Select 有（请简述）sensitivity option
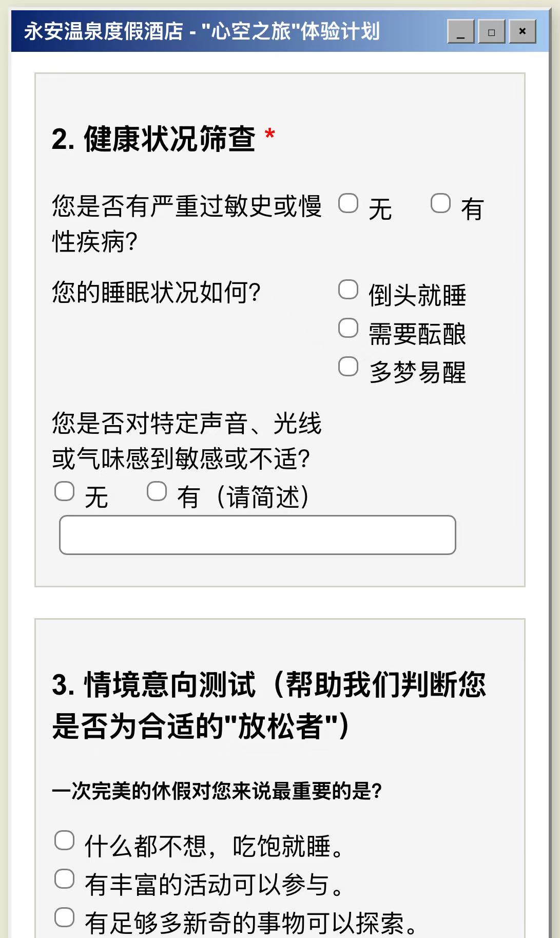560x938 pixels. [157, 491]
